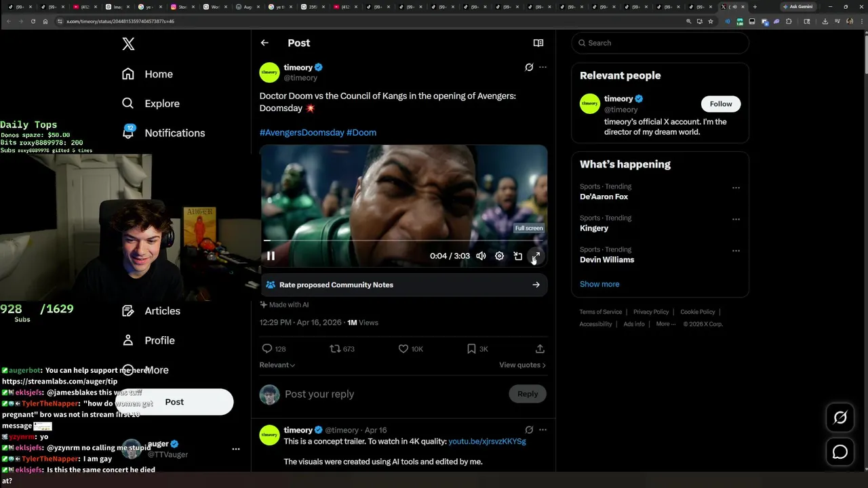Click the 1M Views count
This screenshot has width=868, height=488.
(x=363, y=323)
